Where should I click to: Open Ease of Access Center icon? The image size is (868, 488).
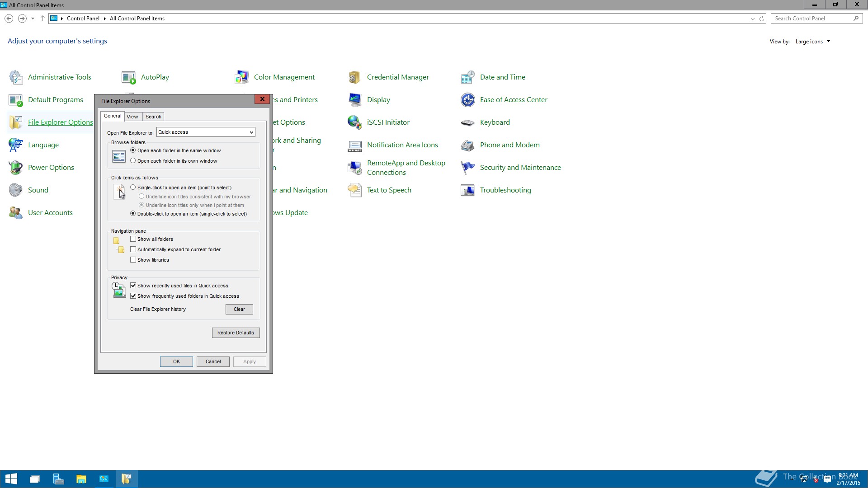click(x=468, y=100)
